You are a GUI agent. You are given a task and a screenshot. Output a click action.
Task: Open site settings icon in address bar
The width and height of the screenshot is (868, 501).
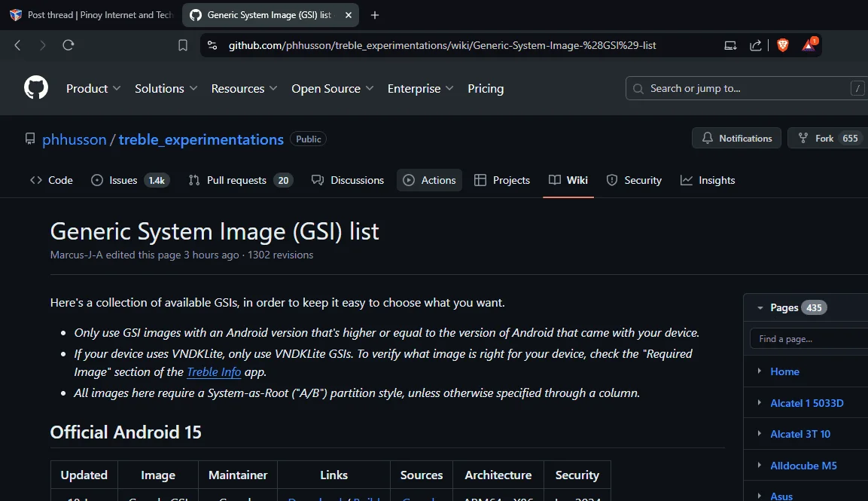(x=212, y=45)
